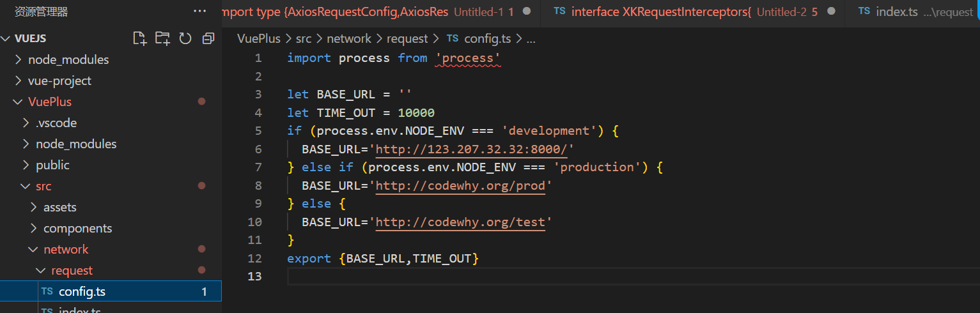Click the unsaved dot on Untitled-1 tab
980x313 pixels.
[x=527, y=11]
